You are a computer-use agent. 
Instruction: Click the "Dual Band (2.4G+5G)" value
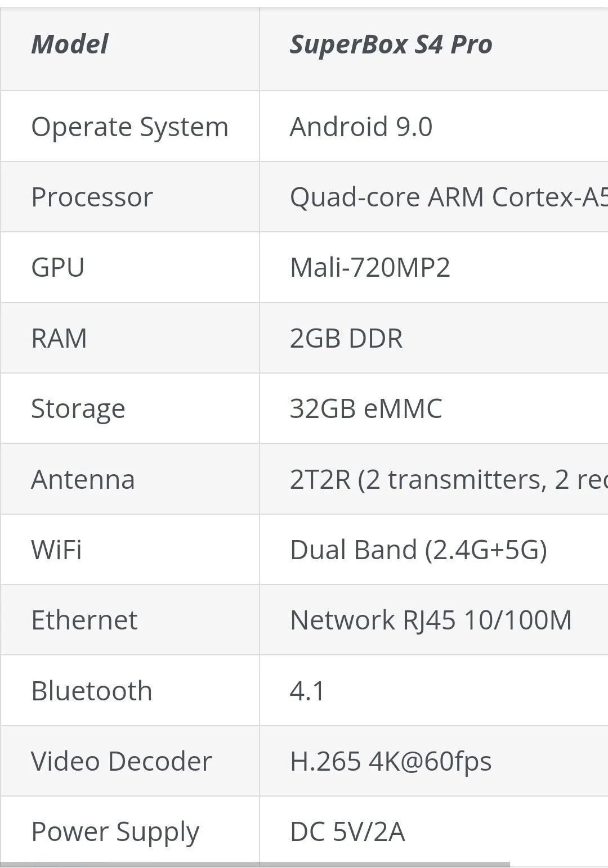[x=418, y=550]
